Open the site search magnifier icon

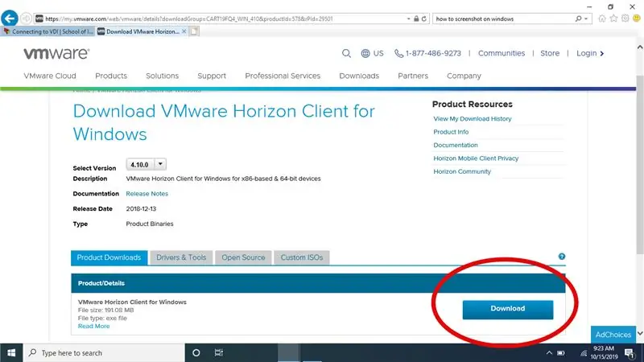pos(346,53)
